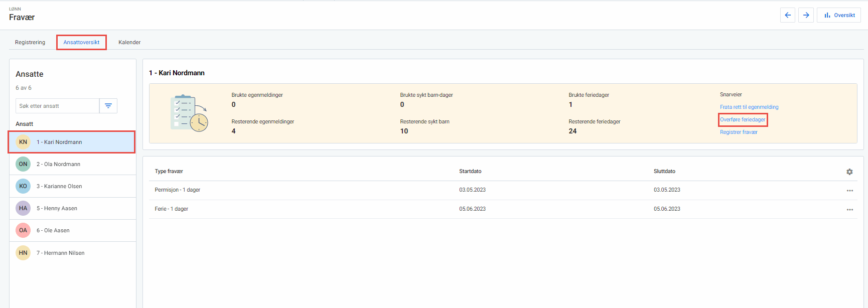Click the forward arrow navigation button
This screenshot has height=308, width=868.
(x=806, y=15)
